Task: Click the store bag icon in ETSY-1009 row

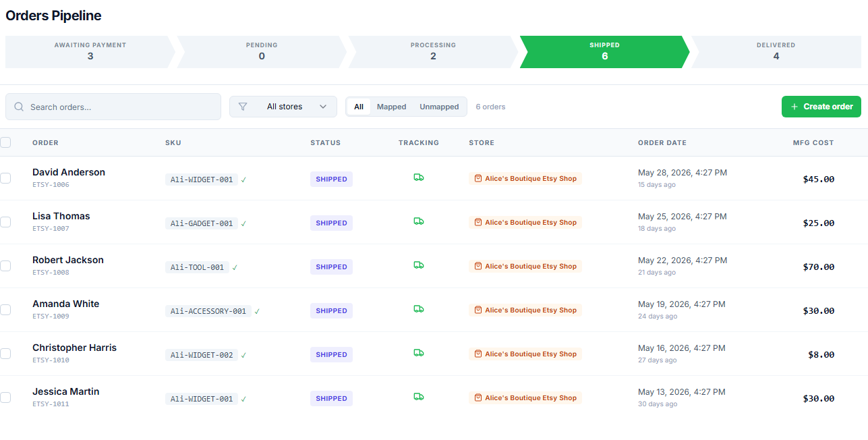Action: tap(478, 310)
